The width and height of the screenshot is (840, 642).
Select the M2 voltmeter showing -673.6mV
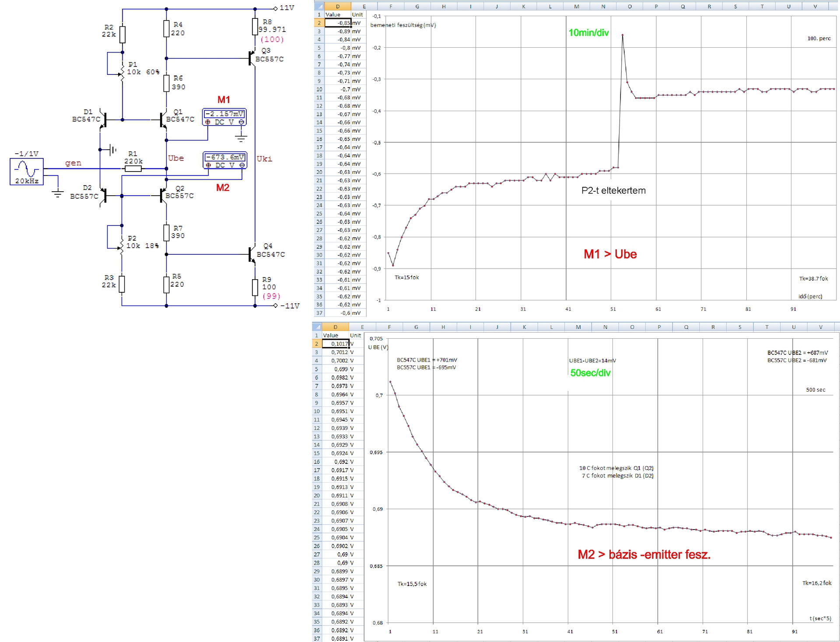225,160
